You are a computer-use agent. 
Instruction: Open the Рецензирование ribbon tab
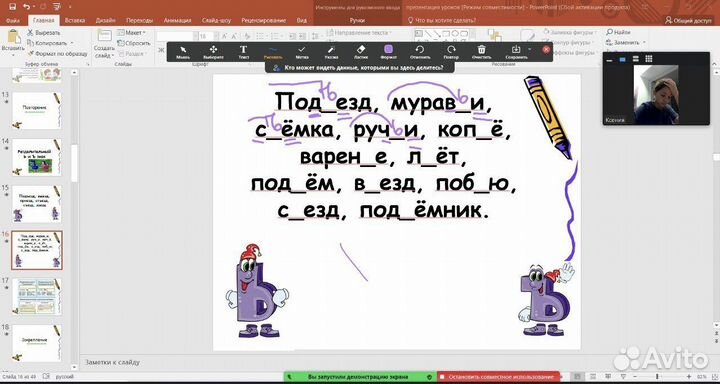(264, 21)
